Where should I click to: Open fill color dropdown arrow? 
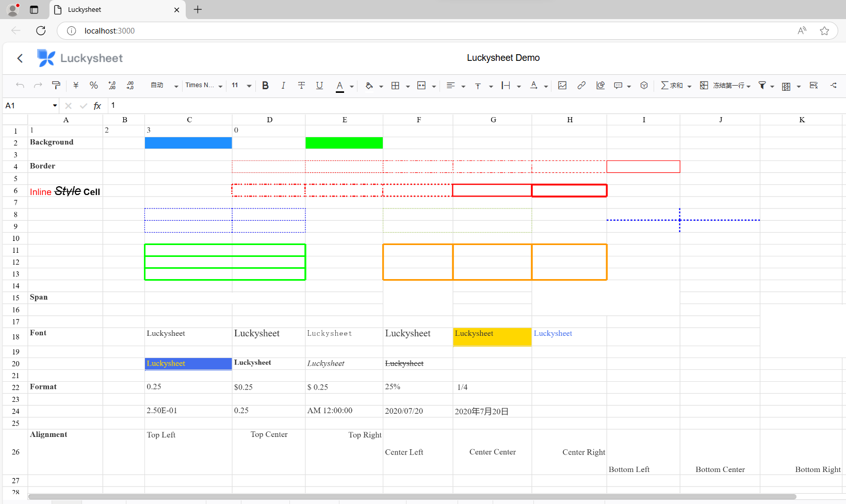click(x=381, y=86)
